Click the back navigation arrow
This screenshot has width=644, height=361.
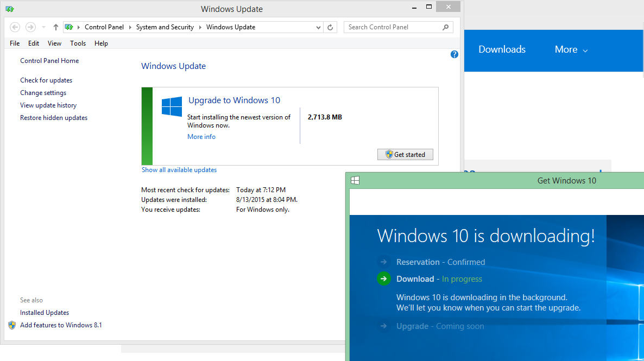pyautogui.click(x=15, y=27)
